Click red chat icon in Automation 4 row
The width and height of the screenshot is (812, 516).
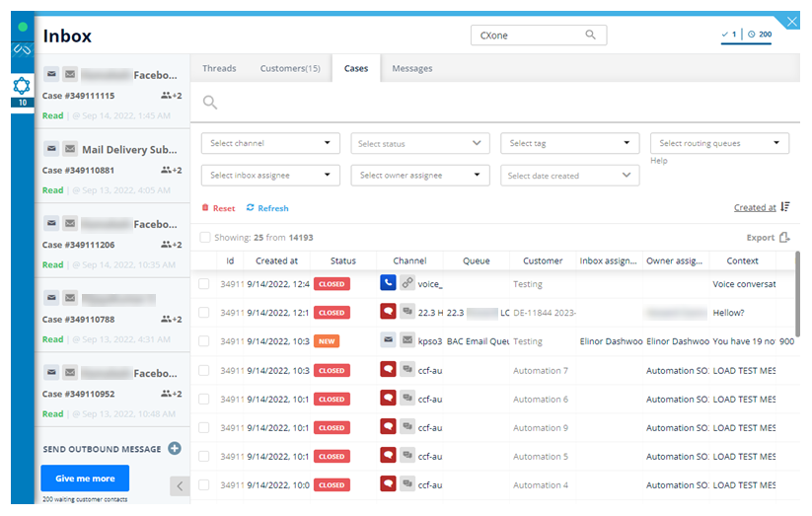[388, 483]
